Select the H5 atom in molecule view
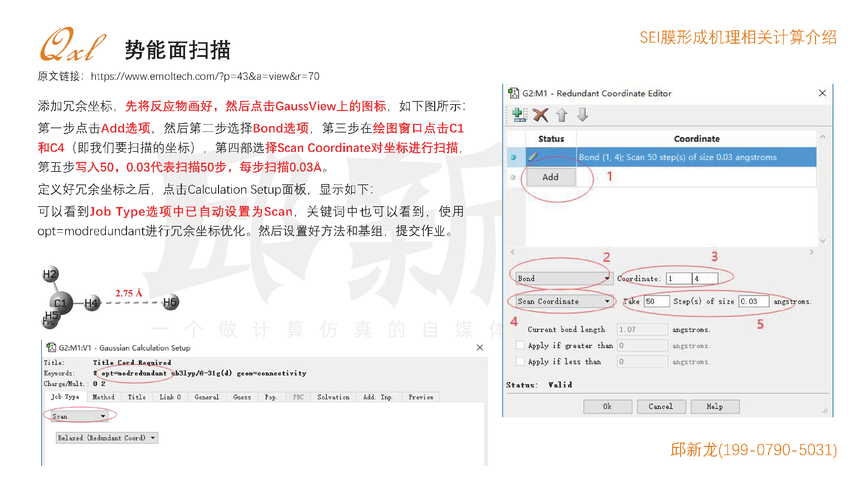Viewport: 859px width, 482px height. point(170,302)
